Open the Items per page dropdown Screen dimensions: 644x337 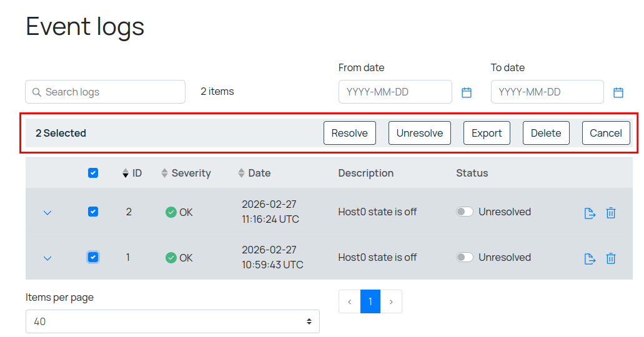(x=172, y=321)
